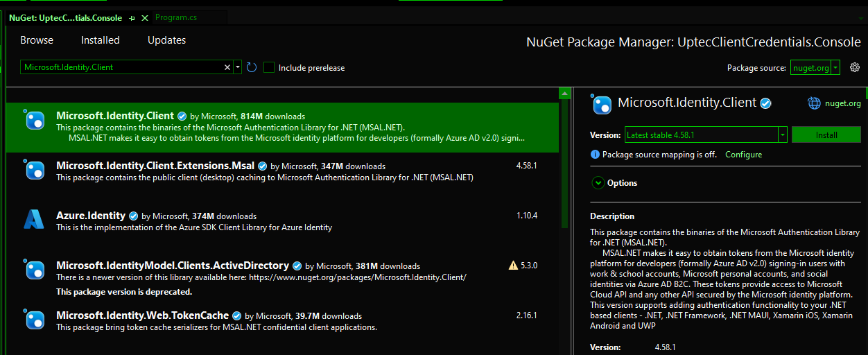This screenshot has width=868, height=355.
Task: Click the refresh search results icon
Action: [252, 67]
